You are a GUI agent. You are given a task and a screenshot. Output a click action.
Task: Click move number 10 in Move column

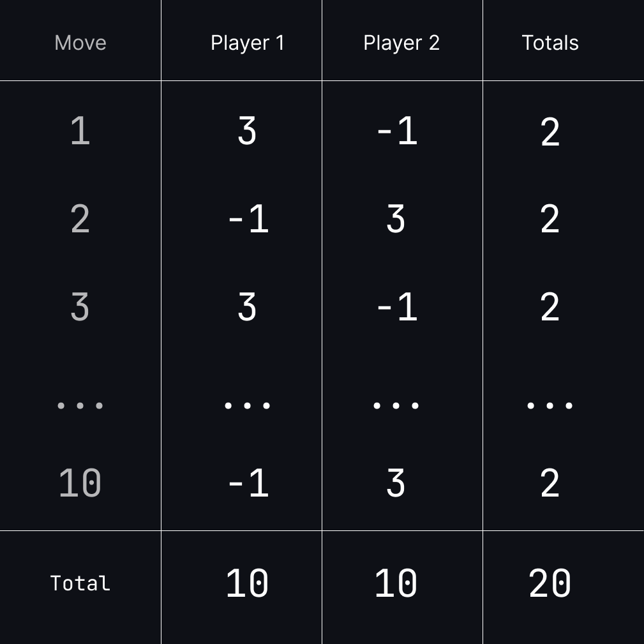(x=80, y=483)
